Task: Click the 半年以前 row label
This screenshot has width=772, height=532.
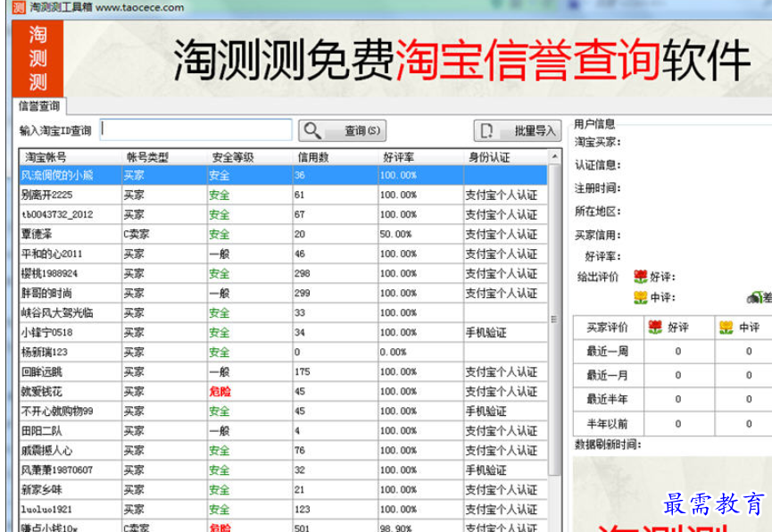Action: (608, 424)
